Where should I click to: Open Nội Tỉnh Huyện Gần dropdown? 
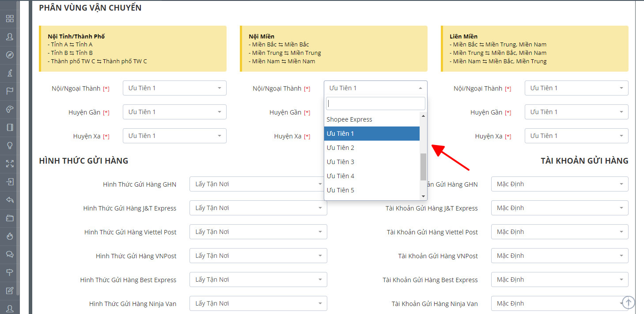[174, 112]
